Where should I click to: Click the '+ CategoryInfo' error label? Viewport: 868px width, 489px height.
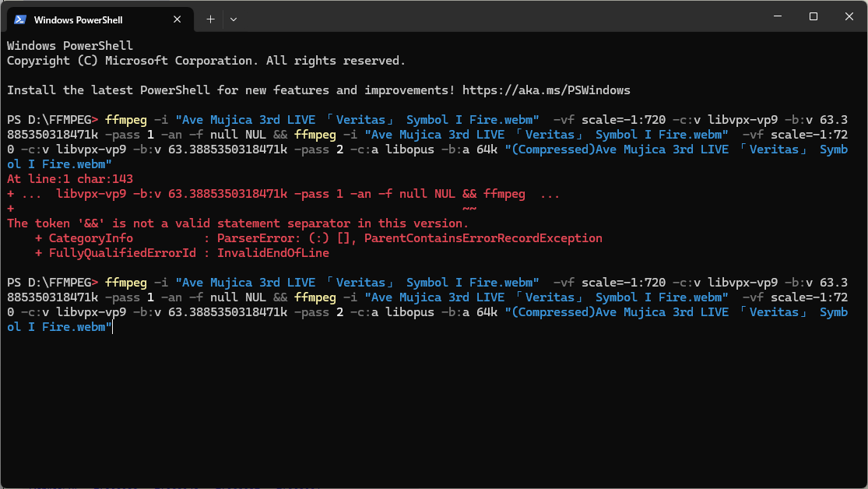pos(83,238)
